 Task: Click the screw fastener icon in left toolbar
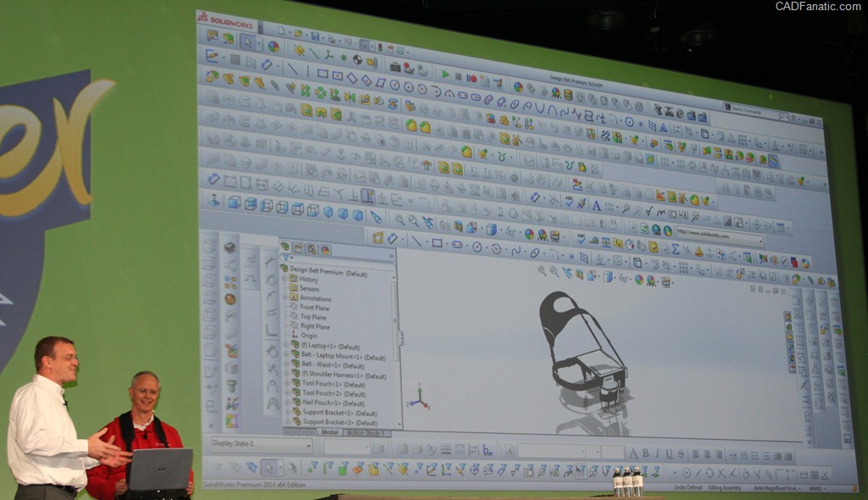pos(231,386)
